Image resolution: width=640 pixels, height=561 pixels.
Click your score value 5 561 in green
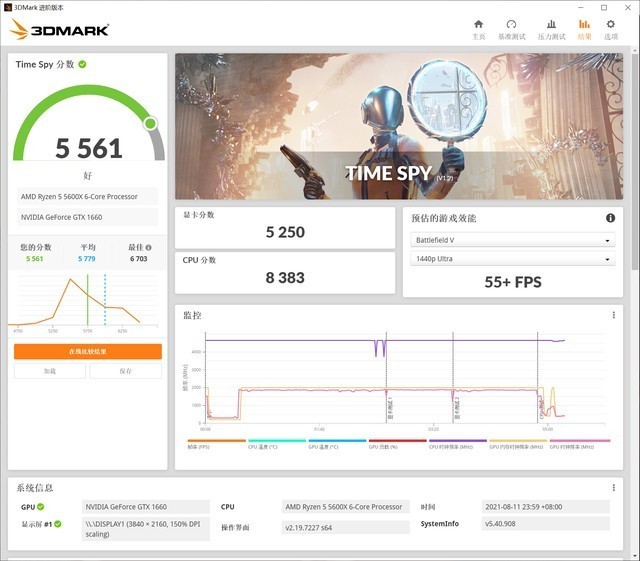pos(34,258)
